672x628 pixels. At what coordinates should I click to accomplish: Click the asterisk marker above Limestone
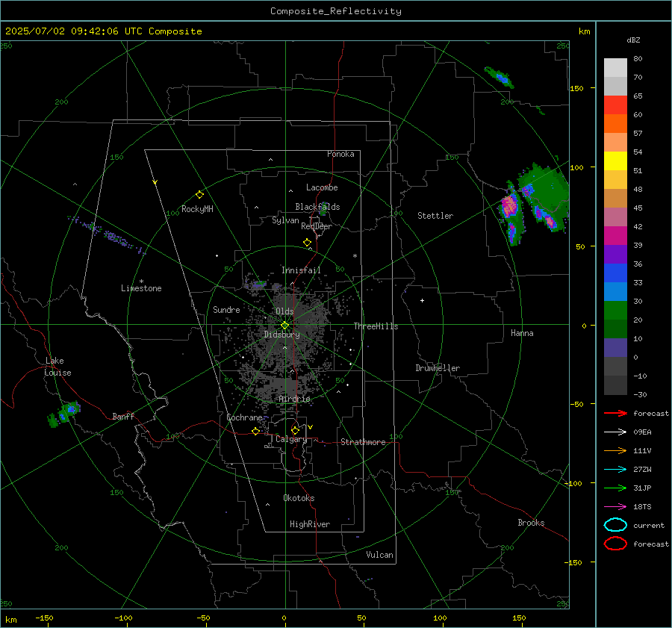tap(141, 282)
